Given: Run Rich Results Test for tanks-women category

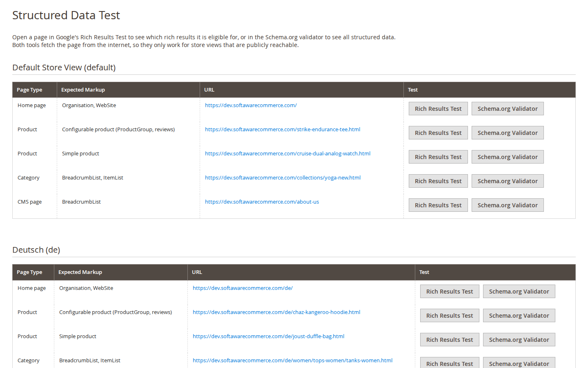Looking at the screenshot, I should click(450, 363).
